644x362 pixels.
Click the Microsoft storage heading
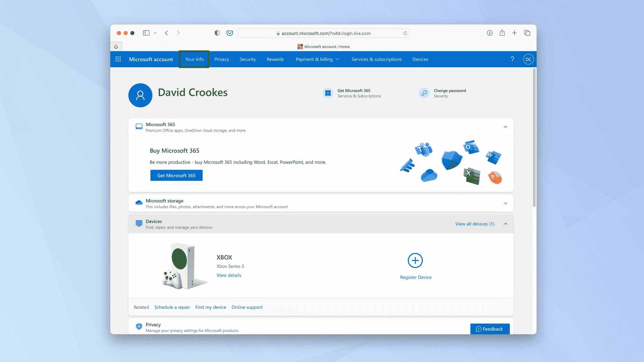pyautogui.click(x=165, y=201)
